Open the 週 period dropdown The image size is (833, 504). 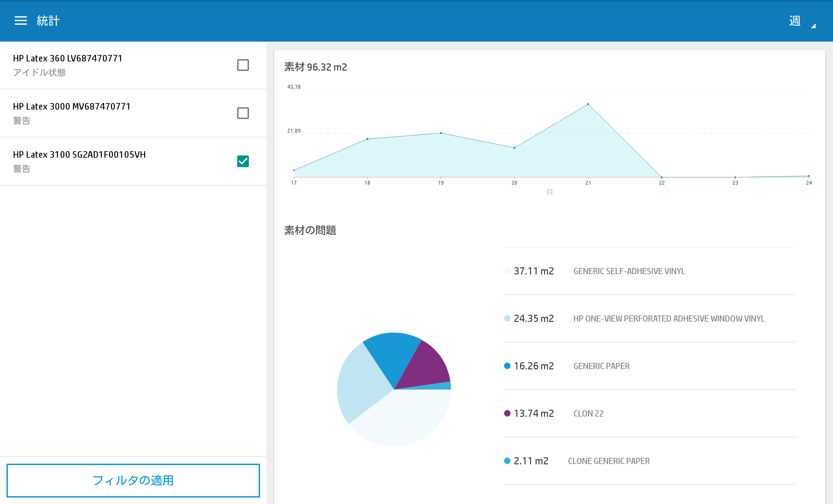point(795,20)
